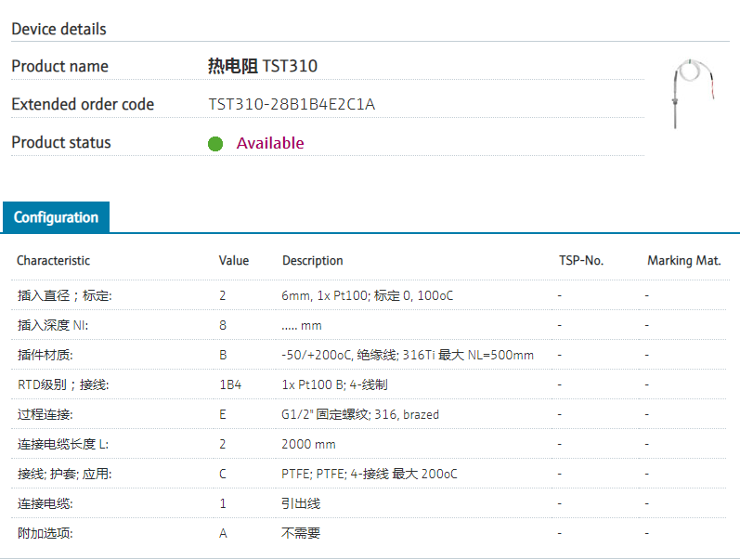
Task: Click the TSP-No. column header
Action: coord(581,261)
